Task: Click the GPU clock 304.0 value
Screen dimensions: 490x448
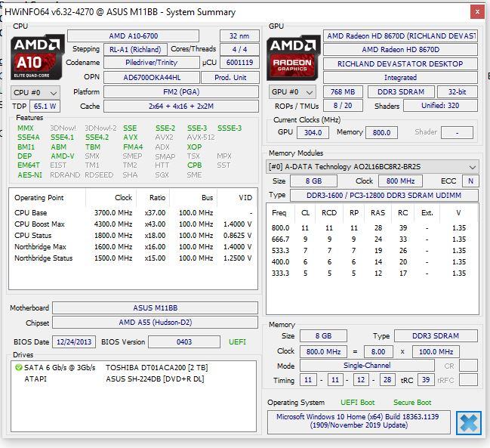Action: (x=313, y=132)
